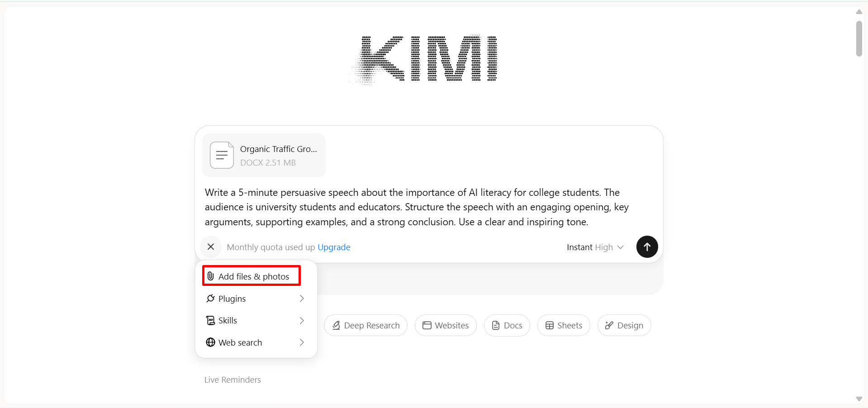This screenshot has height=408, width=868.
Task: Click the Monthly quota used up notice
Action: [x=270, y=247]
